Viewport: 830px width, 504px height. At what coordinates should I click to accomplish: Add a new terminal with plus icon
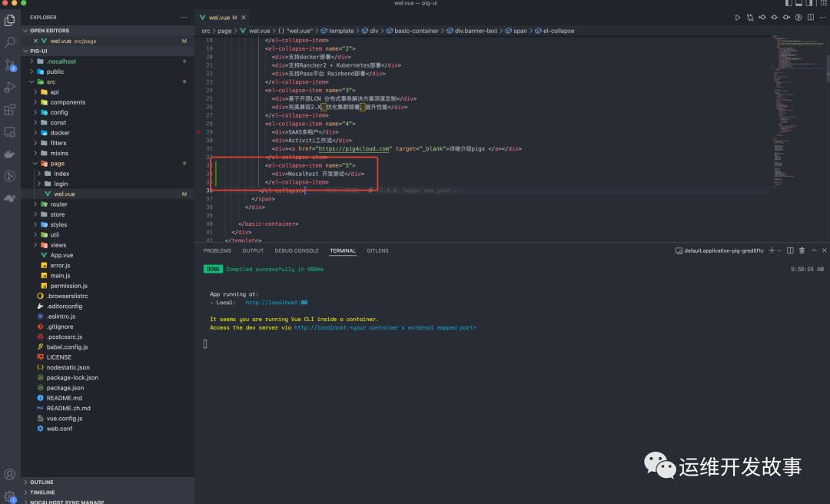point(772,250)
